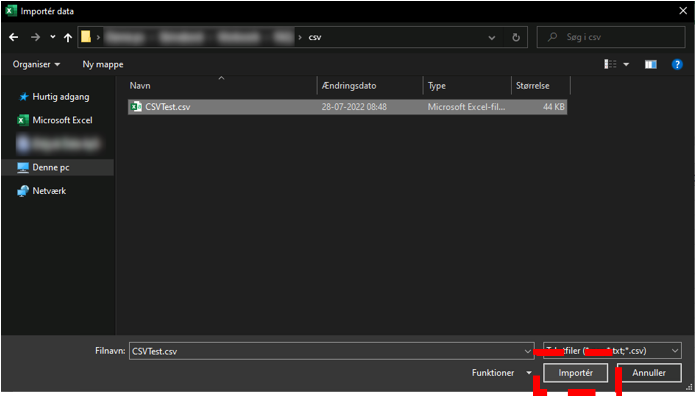Viewport: 697px width, 401px height.
Task: Select the CSVTest.csv file
Action: [167, 106]
